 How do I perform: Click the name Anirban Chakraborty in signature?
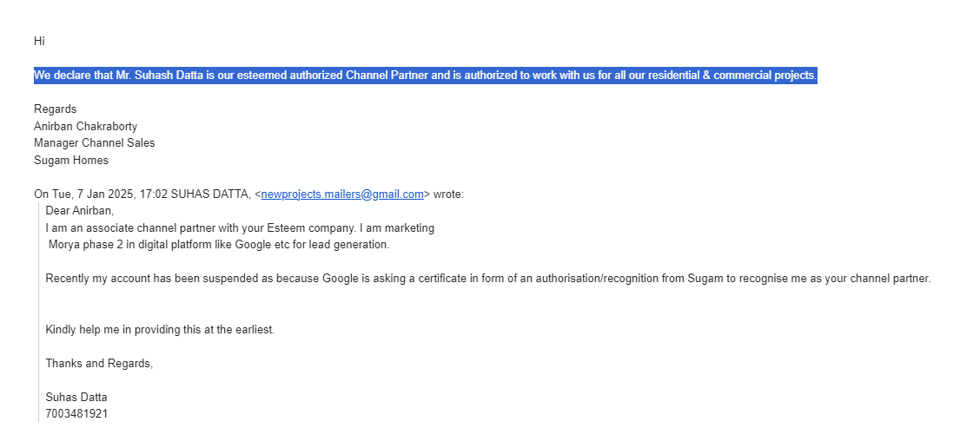click(85, 127)
